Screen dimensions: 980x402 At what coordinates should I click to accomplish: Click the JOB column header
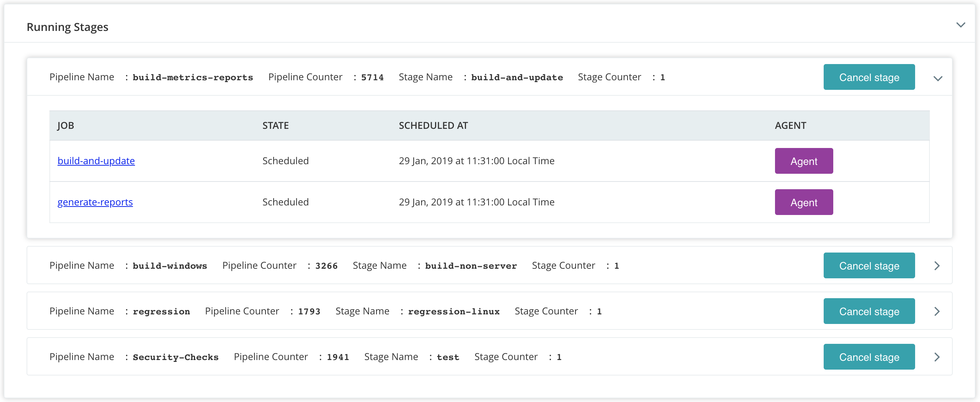point(66,126)
